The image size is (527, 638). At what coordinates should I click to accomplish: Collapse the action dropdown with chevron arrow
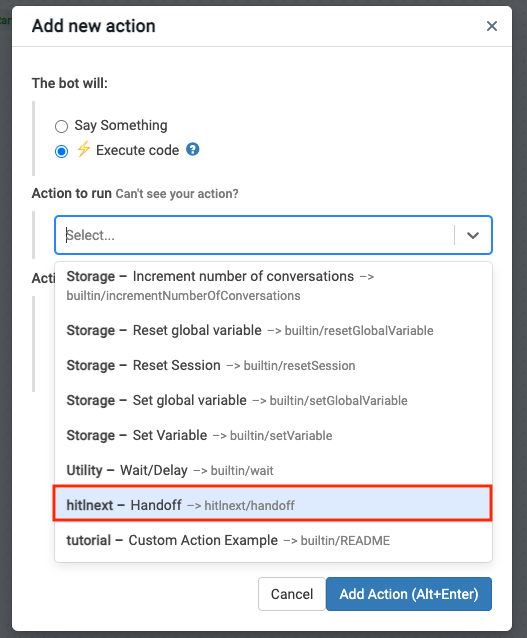[472, 235]
